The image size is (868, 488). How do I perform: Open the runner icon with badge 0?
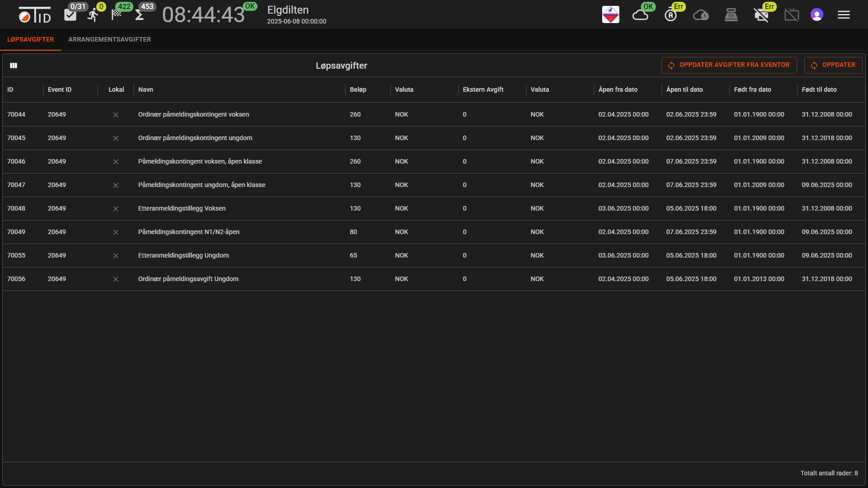pos(93,15)
